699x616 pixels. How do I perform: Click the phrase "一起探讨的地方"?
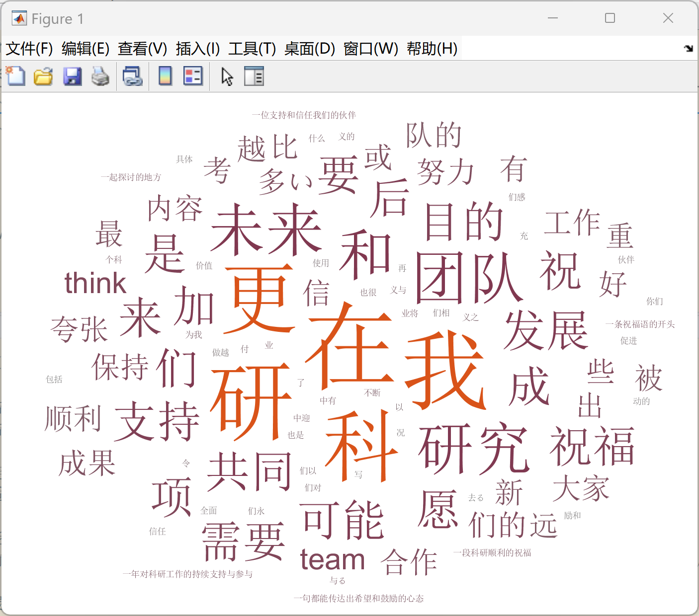[131, 177]
